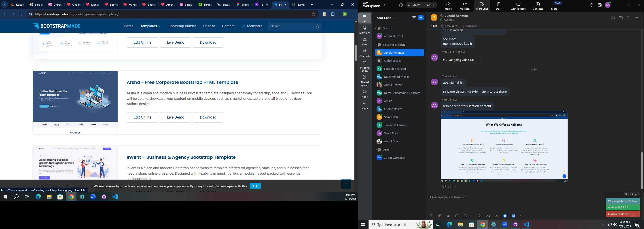
Task: Open Visual Studio Code from Zoom-side taskbar
Action: click(x=527, y=225)
